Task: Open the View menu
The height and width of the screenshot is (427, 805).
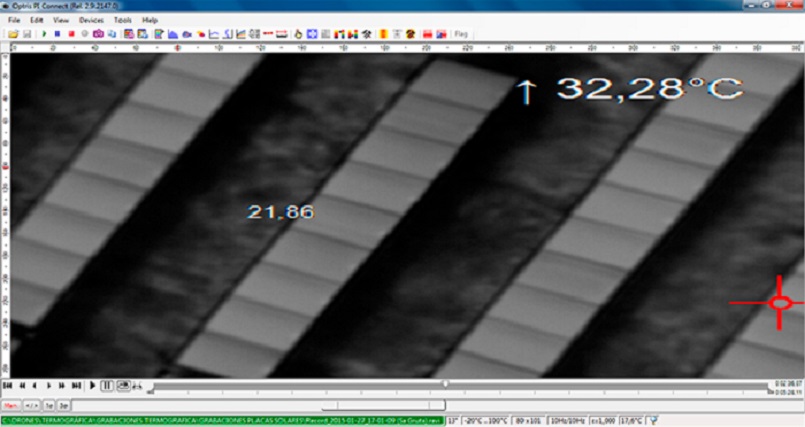Action: point(61,20)
